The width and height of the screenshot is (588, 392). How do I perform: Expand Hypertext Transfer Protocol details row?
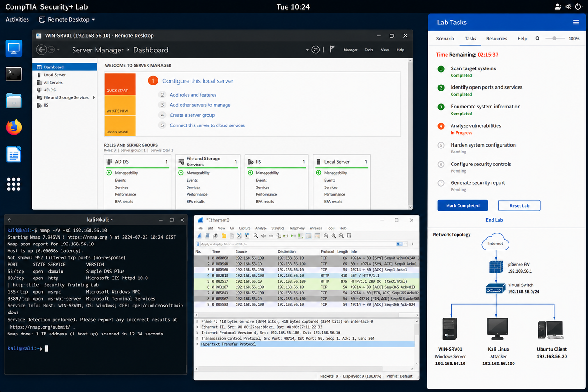198,344
